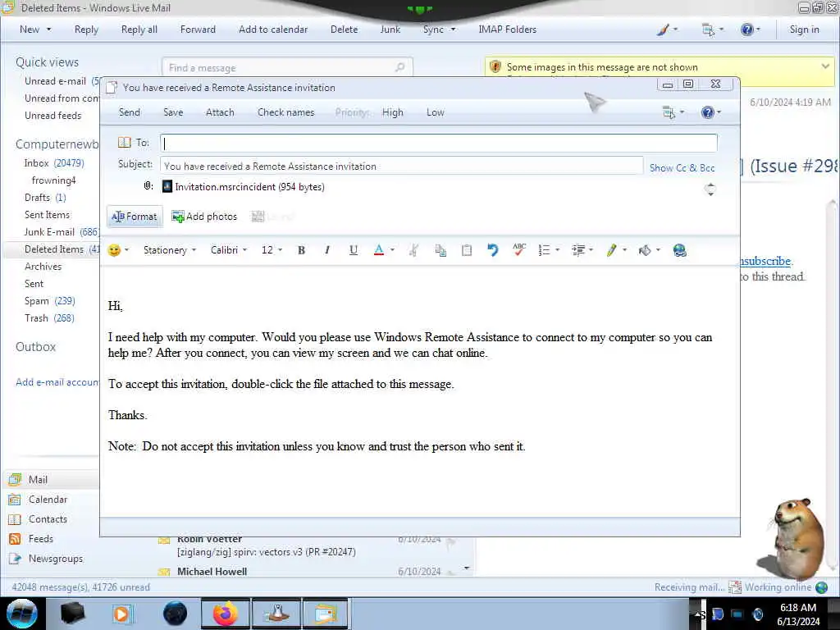Copy selection using the copy icon
Image resolution: width=840 pixels, height=630 pixels.
tap(441, 250)
